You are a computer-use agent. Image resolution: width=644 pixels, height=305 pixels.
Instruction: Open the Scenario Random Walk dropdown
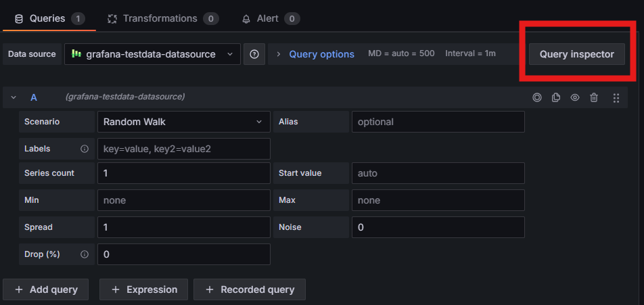[183, 122]
